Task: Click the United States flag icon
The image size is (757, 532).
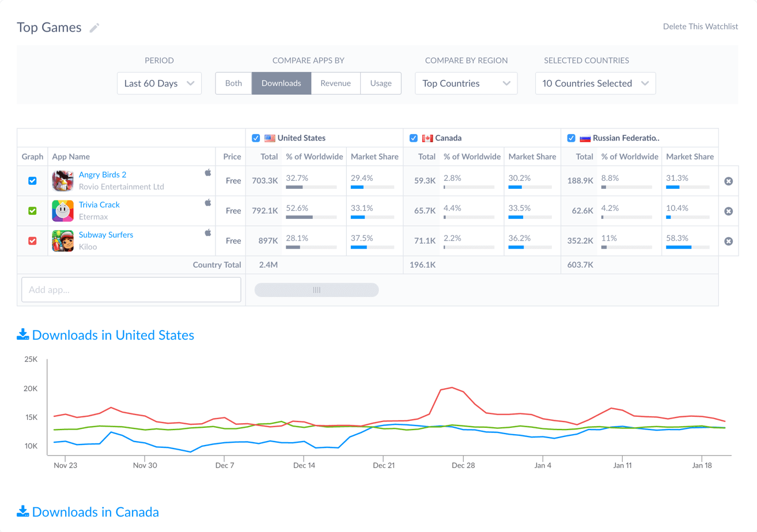Action: [270, 138]
